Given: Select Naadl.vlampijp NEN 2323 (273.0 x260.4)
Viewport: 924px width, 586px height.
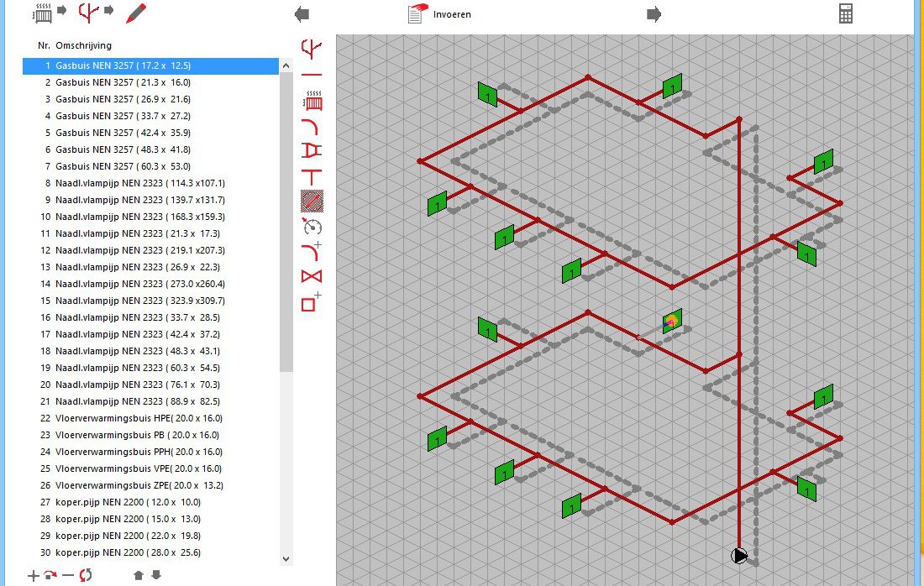Looking at the screenshot, I should click(x=150, y=284).
